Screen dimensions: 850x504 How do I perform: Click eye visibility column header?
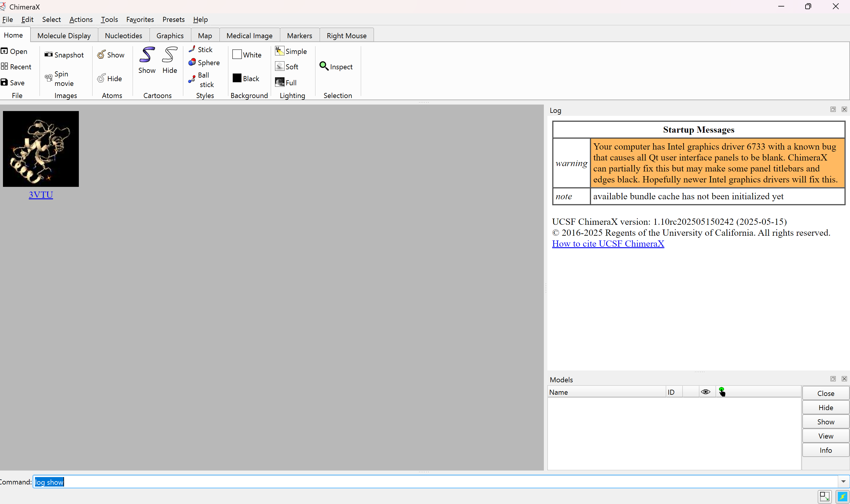(706, 392)
